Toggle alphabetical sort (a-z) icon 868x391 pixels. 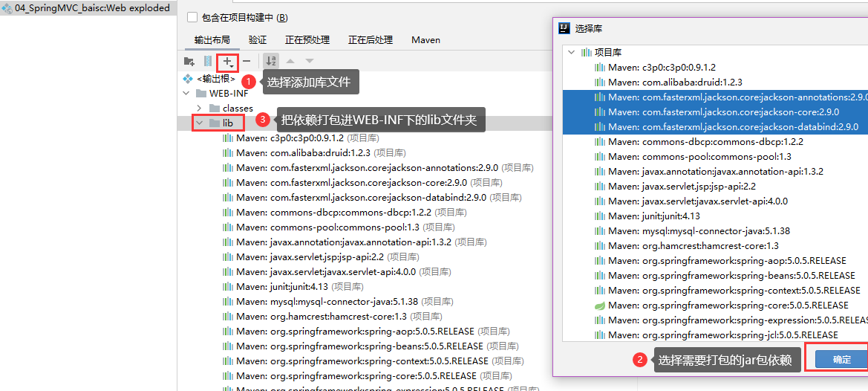pos(272,61)
